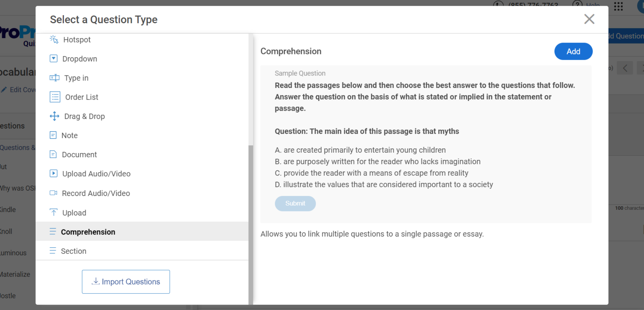Click the Note icon

(53, 135)
